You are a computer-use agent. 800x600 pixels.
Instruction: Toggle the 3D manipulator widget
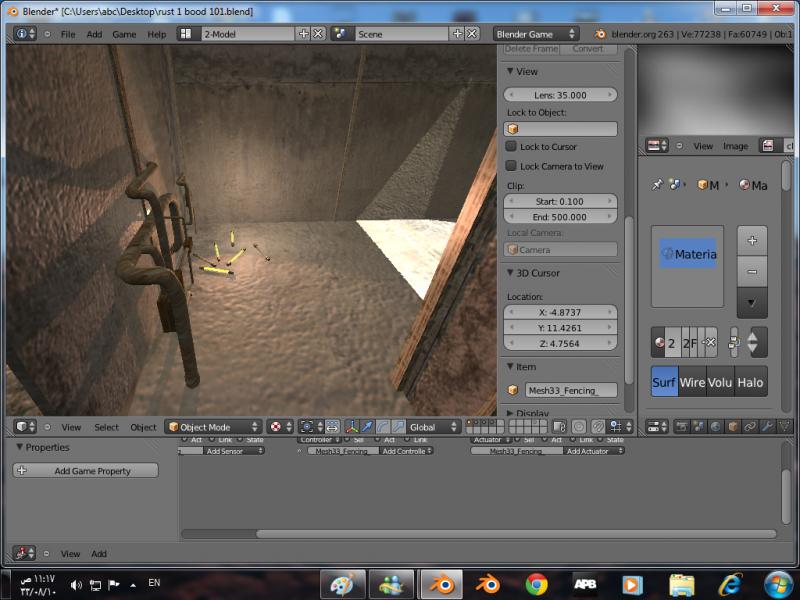(352, 427)
